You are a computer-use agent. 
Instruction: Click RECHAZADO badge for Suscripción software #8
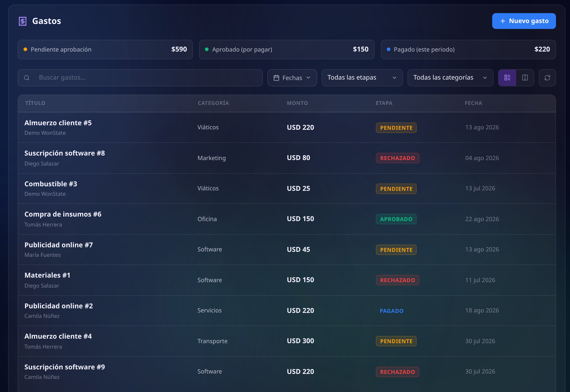[397, 158]
